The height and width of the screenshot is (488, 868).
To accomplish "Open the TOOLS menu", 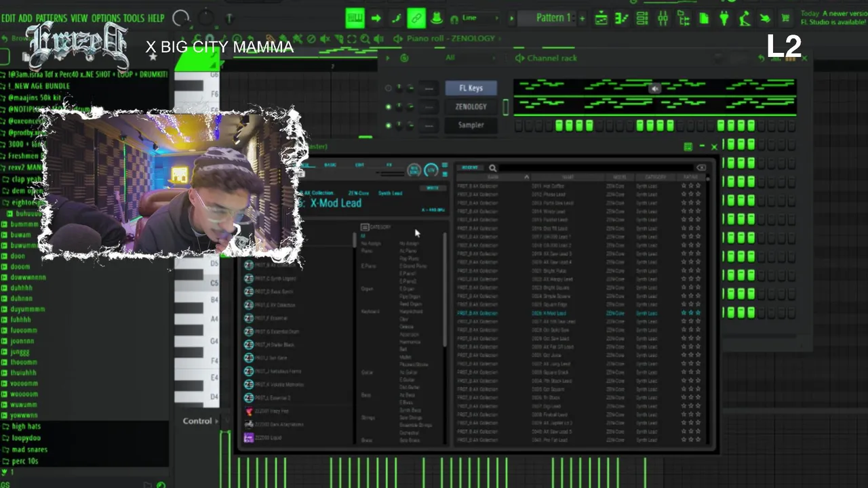I will (134, 18).
